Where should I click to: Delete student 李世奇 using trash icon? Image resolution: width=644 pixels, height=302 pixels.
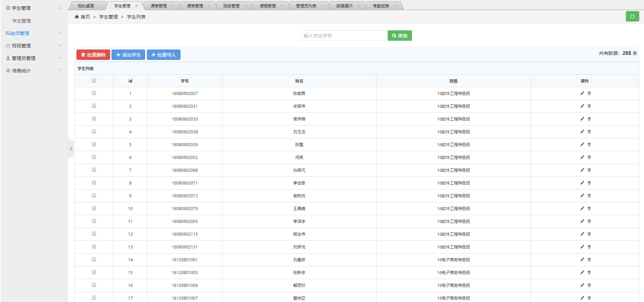coord(589,183)
